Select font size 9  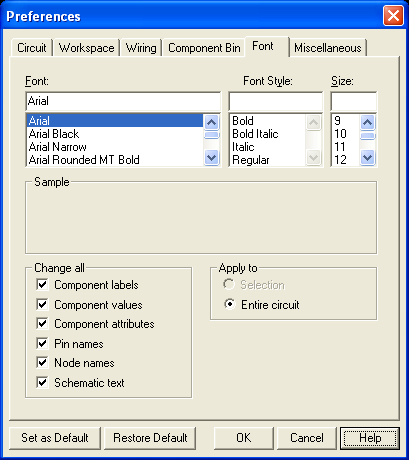[x=346, y=121]
